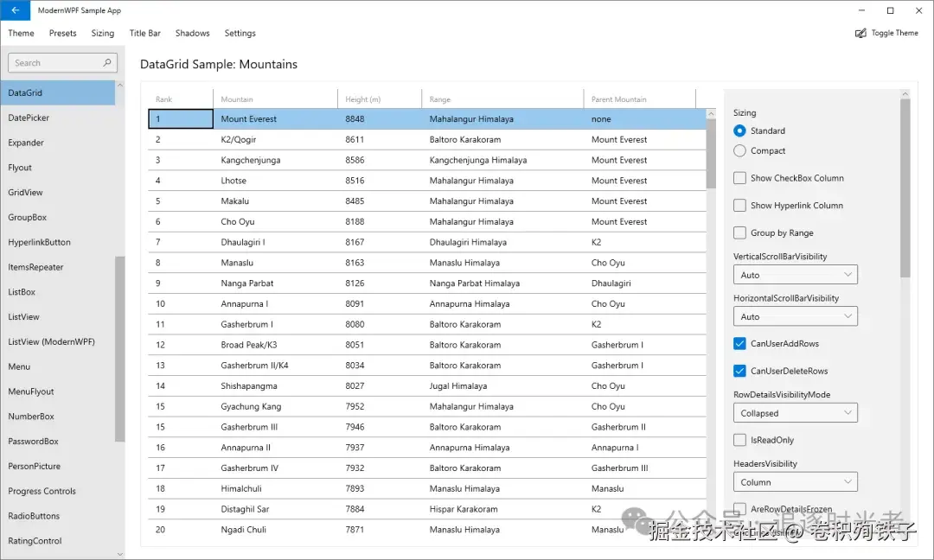Uncheck the CanUserAddRows checkbox
This screenshot has width=934, height=560.
tap(739, 343)
